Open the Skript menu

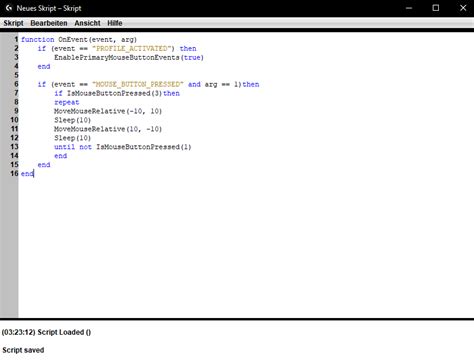pos(13,23)
